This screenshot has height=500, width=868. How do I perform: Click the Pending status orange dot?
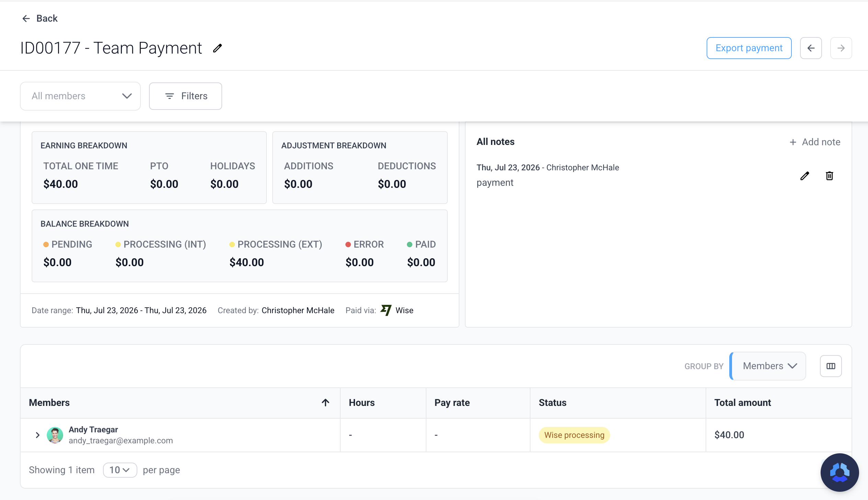(46, 245)
